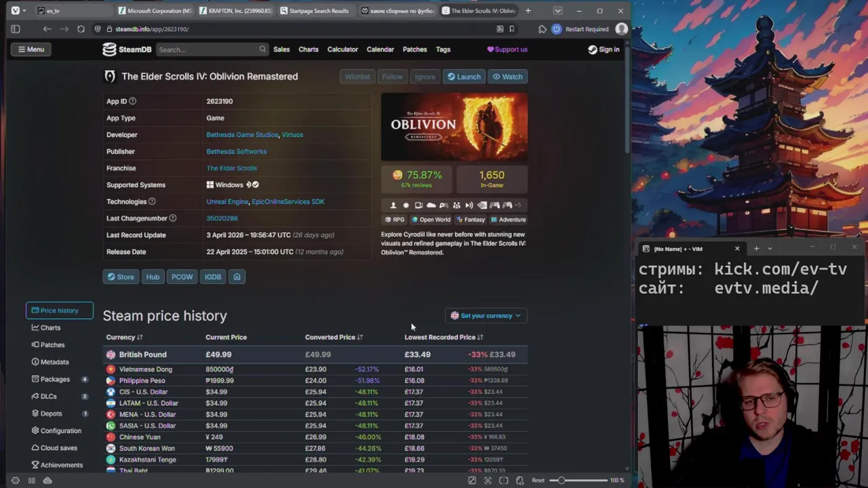Open the tab list dropdown arrow
The height and width of the screenshot is (488, 868).
click(x=557, y=11)
